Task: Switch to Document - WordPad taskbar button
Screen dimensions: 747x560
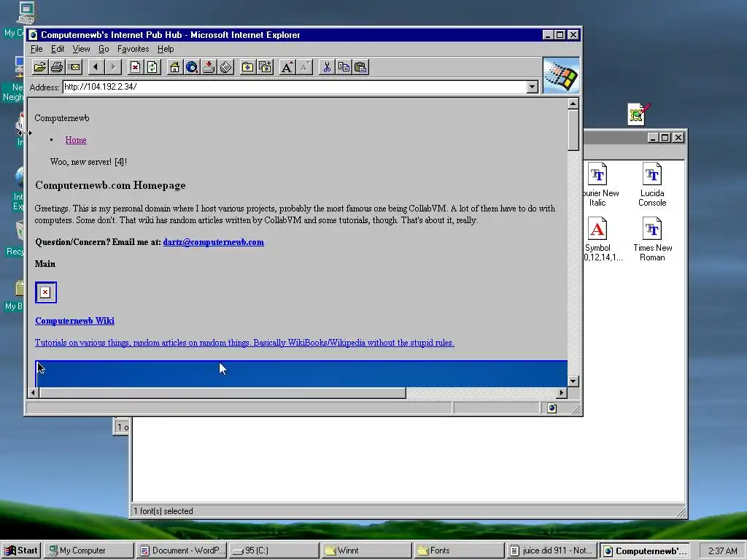Action: 182,551
